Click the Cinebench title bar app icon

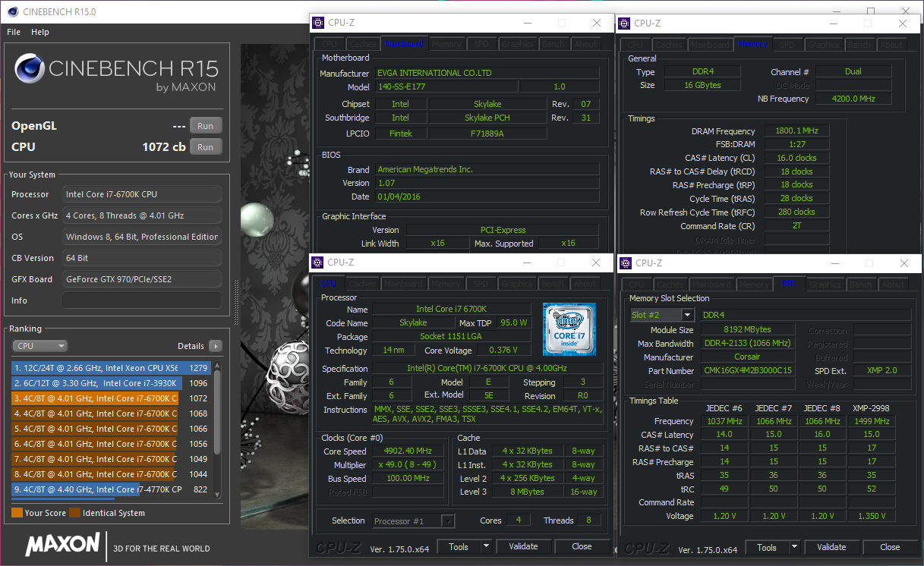[13, 11]
